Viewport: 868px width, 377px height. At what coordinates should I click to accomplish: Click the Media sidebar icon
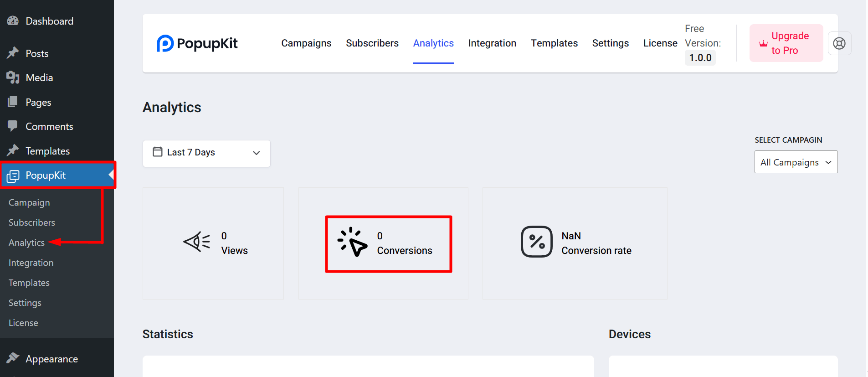pyautogui.click(x=13, y=77)
